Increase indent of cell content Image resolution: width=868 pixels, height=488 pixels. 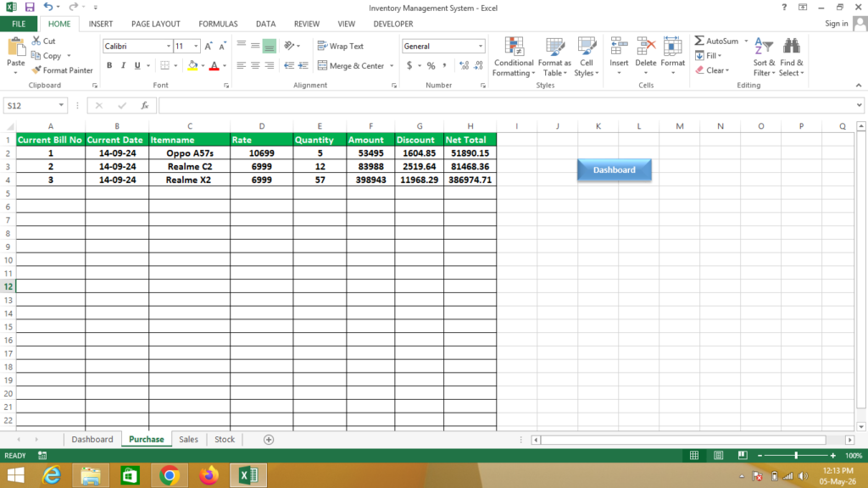click(x=303, y=65)
